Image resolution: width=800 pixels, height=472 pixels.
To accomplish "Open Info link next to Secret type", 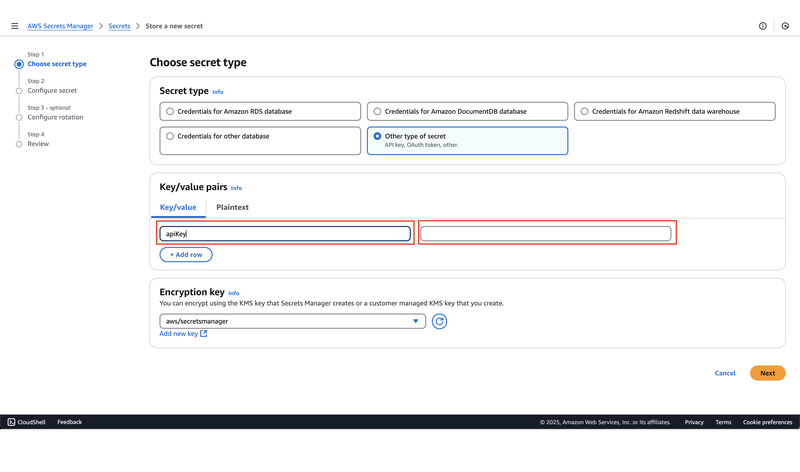I will pyautogui.click(x=218, y=92).
